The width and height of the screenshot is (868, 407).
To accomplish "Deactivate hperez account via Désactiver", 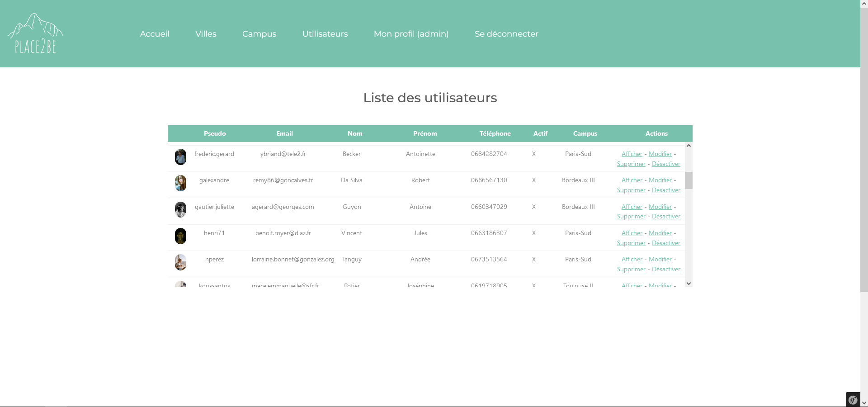I will point(666,270).
